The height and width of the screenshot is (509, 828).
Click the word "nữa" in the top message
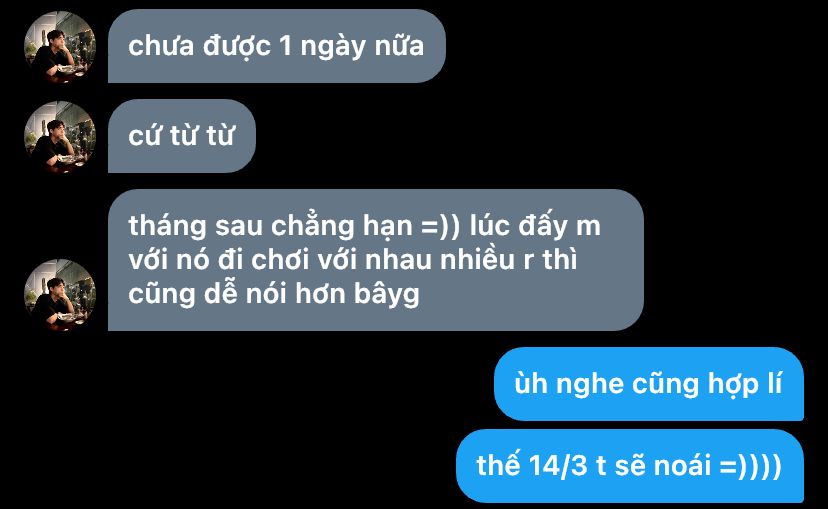(399, 46)
